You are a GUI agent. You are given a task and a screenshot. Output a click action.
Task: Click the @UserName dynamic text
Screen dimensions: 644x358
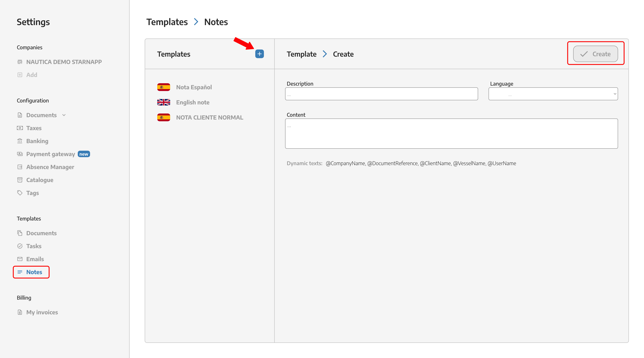(502, 163)
